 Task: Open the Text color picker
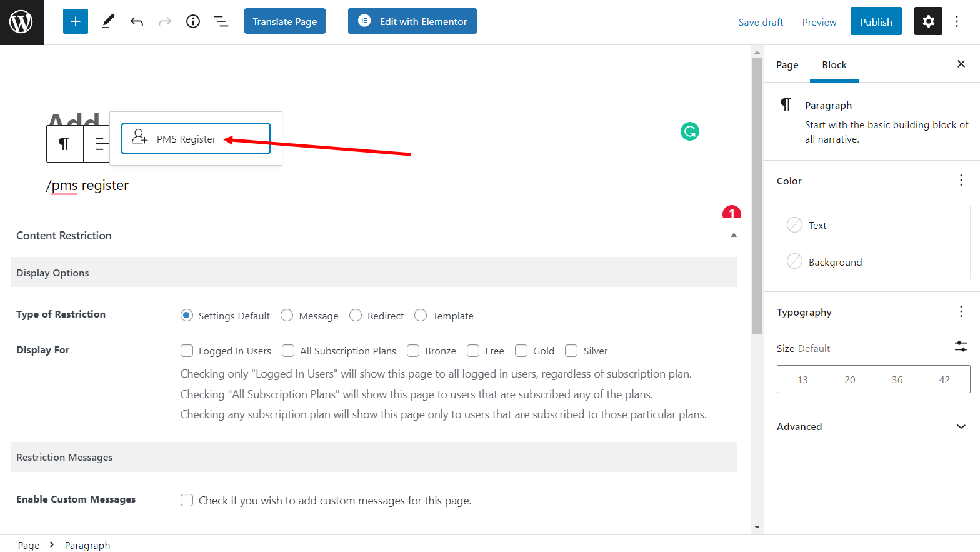coord(874,225)
